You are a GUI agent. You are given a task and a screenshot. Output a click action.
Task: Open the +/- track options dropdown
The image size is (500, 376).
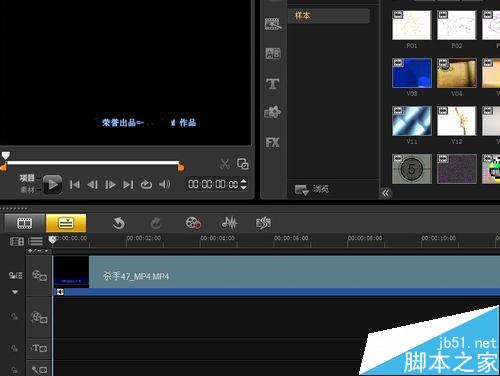coord(39,251)
